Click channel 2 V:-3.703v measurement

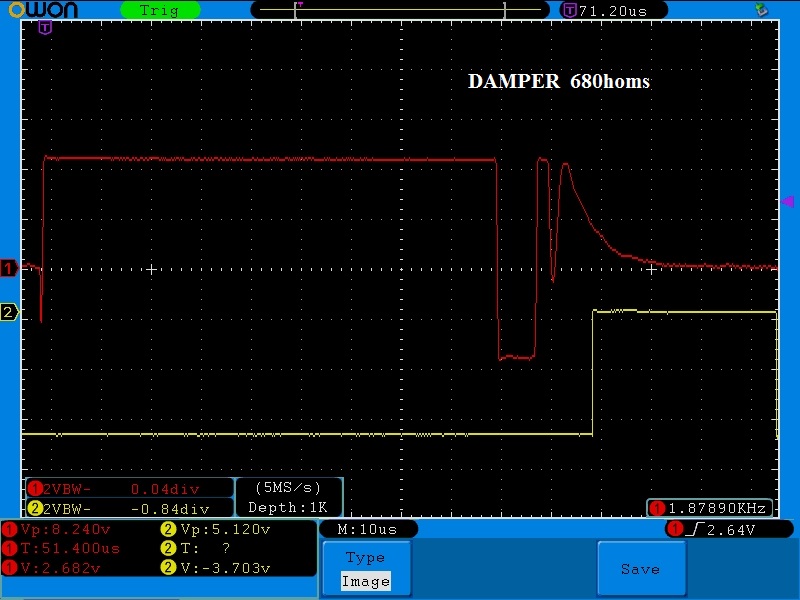pos(216,568)
